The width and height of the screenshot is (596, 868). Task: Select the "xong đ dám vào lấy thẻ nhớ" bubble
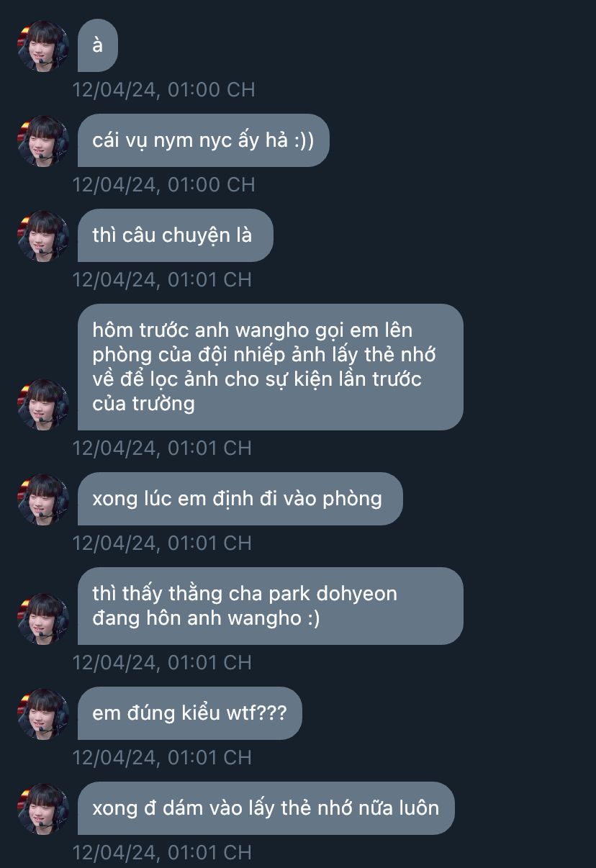tap(266, 808)
